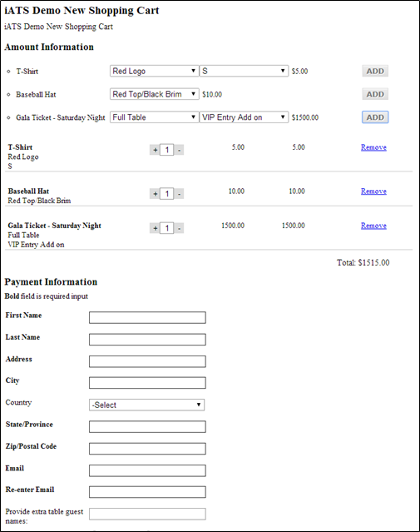Decrease Gala Ticket quantity with minus
This screenshot has height=532, width=420.
179,228
